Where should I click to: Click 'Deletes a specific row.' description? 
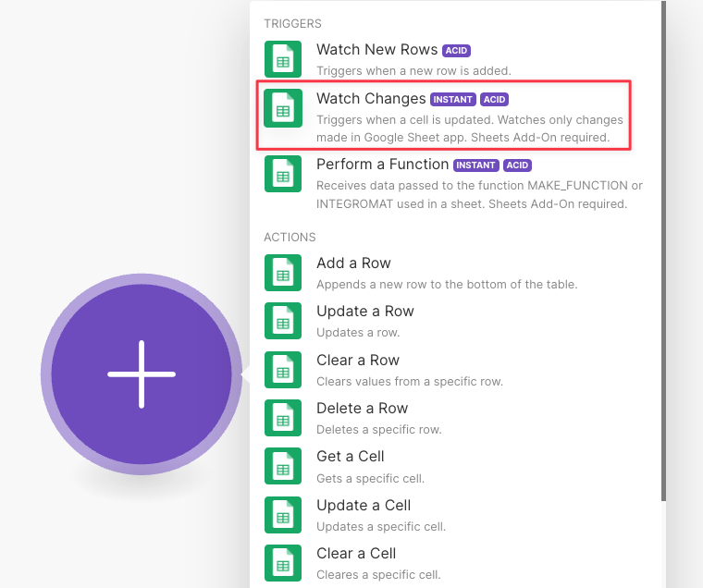click(379, 429)
